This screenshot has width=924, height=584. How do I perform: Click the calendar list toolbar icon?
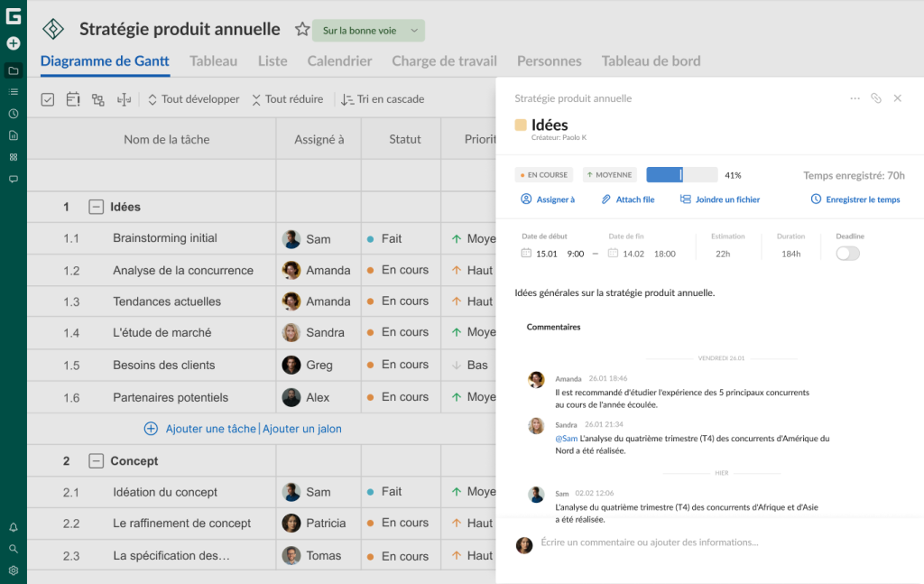(x=73, y=99)
